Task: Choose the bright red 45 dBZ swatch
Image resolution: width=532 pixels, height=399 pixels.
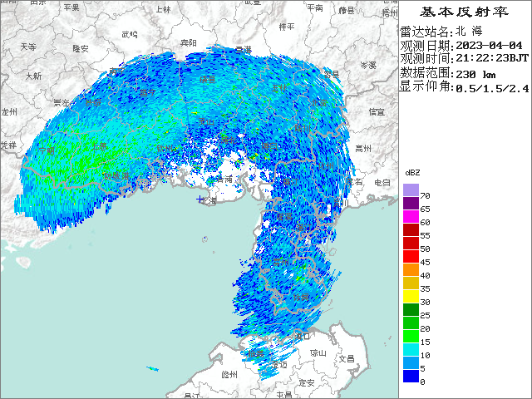Action: click(x=411, y=257)
